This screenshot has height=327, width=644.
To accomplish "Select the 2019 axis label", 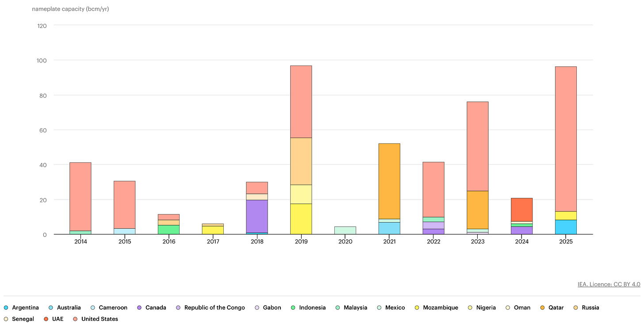I will point(301,242).
